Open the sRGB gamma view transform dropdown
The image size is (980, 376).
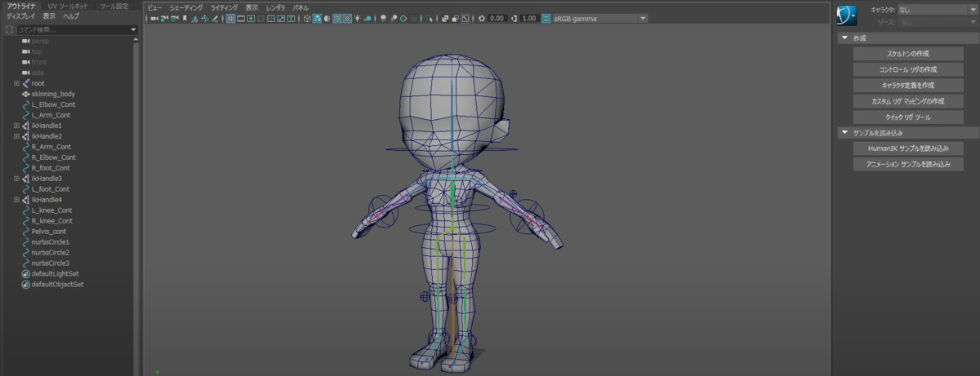(x=643, y=18)
